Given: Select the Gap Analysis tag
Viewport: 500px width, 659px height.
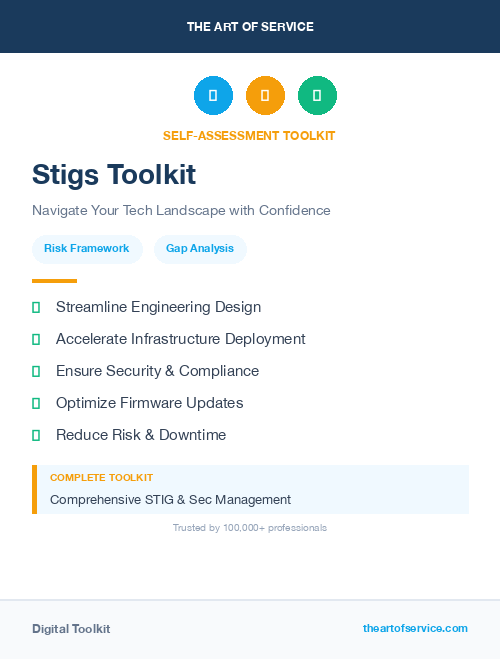Looking at the screenshot, I should 200,249.
